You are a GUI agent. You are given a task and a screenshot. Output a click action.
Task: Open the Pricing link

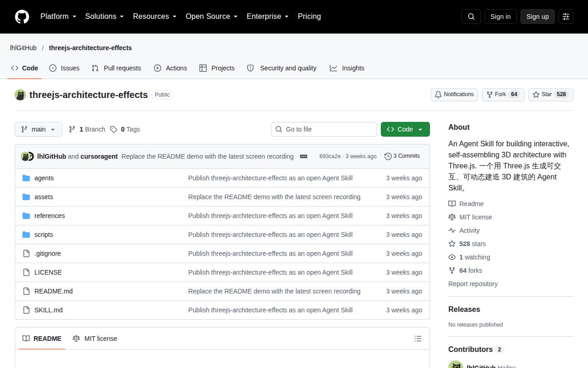point(309,17)
